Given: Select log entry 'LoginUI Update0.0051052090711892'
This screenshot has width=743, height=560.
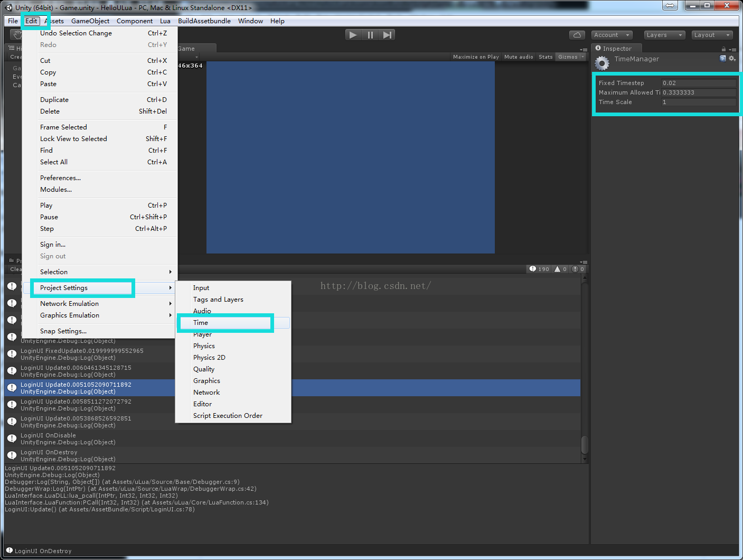Looking at the screenshot, I should pos(292,388).
